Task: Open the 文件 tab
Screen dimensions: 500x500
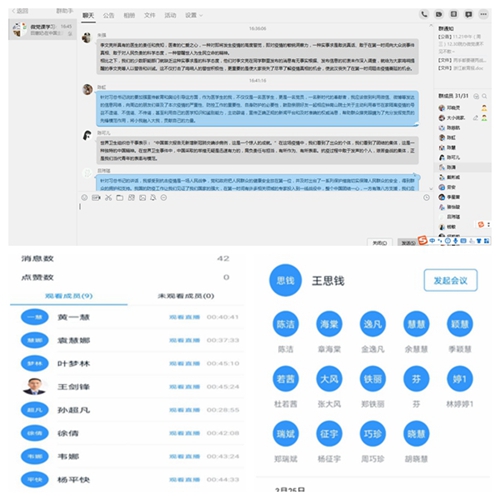Action: coord(150,15)
